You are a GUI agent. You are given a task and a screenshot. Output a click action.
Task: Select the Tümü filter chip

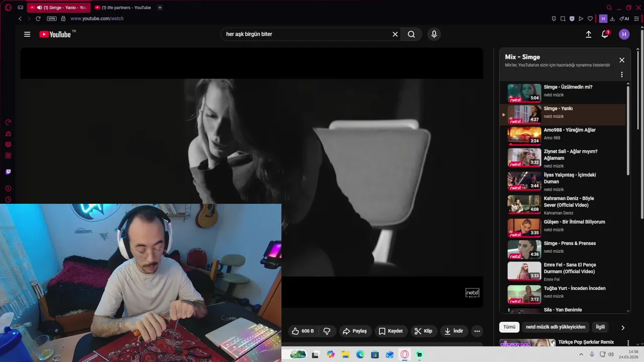coord(509,327)
